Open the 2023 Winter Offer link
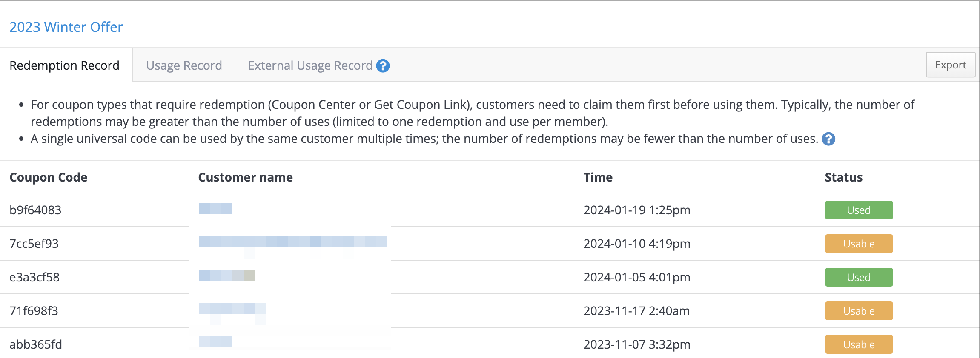 [66, 27]
